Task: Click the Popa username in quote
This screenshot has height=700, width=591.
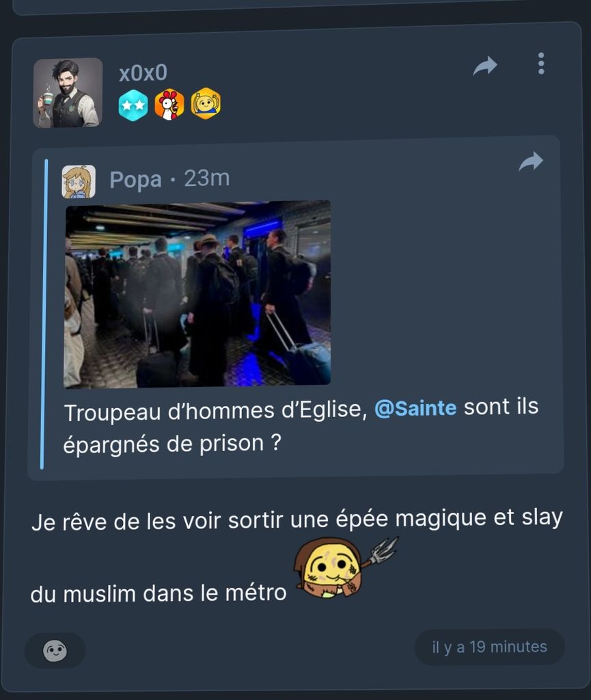Action: tap(135, 180)
